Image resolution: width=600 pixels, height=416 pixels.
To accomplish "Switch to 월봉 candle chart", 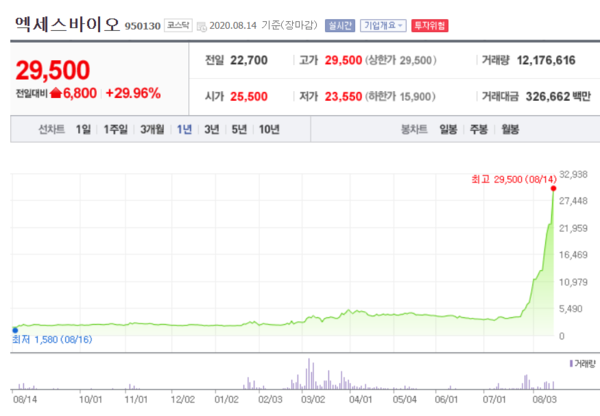I will tap(510, 129).
